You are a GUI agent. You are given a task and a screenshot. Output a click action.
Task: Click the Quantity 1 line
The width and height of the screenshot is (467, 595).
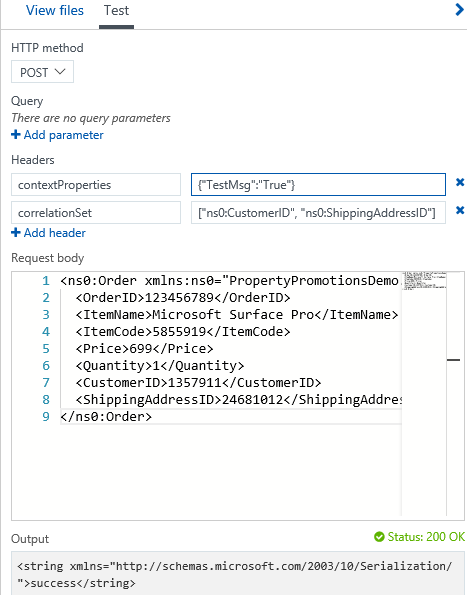coord(160,366)
